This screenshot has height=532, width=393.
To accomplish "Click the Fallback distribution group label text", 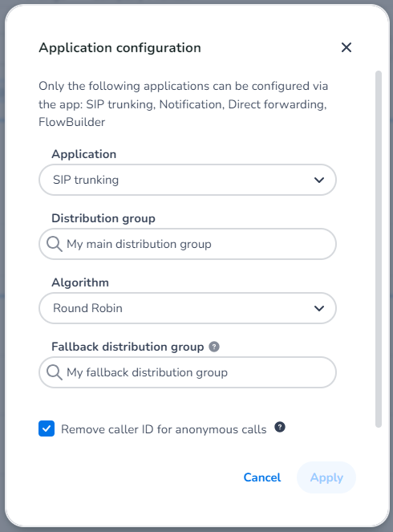I will (128, 347).
